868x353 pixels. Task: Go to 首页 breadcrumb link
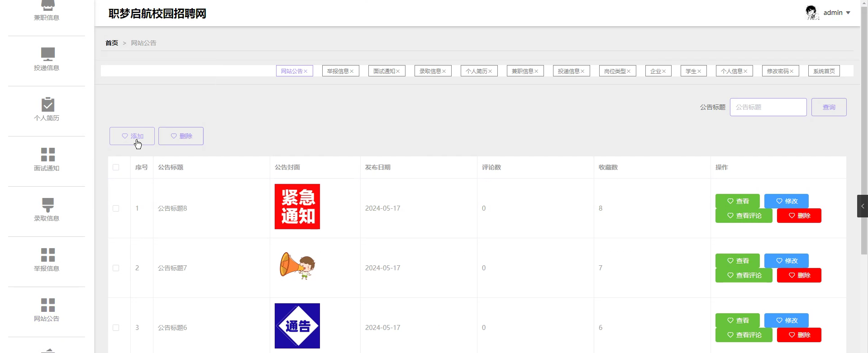click(112, 43)
